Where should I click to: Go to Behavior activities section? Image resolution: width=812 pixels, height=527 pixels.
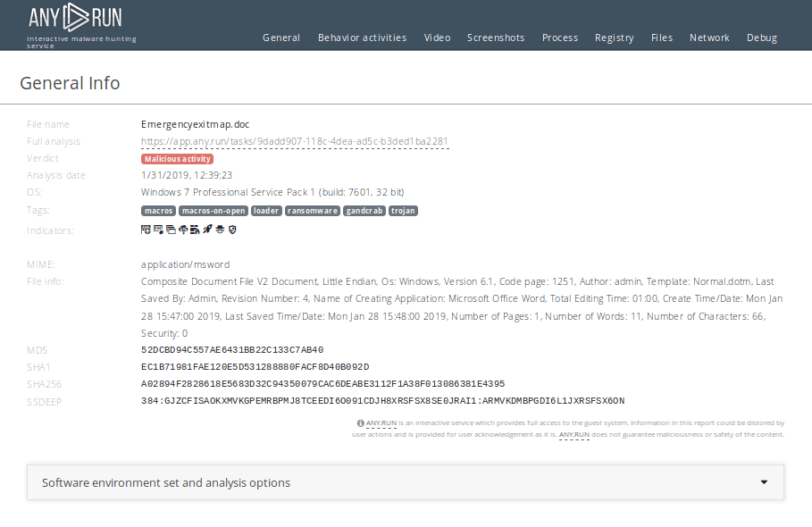[x=362, y=38]
